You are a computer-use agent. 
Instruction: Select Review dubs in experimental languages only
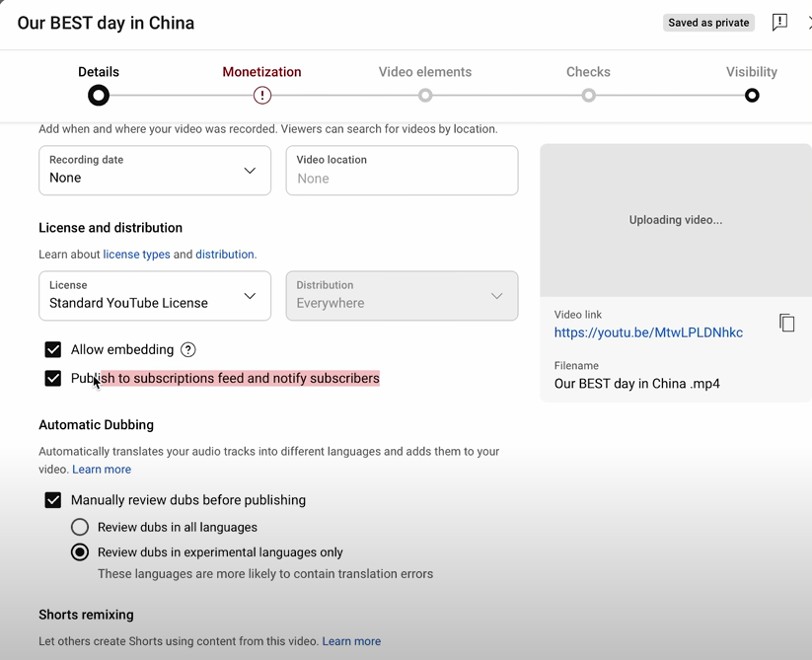click(80, 552)
